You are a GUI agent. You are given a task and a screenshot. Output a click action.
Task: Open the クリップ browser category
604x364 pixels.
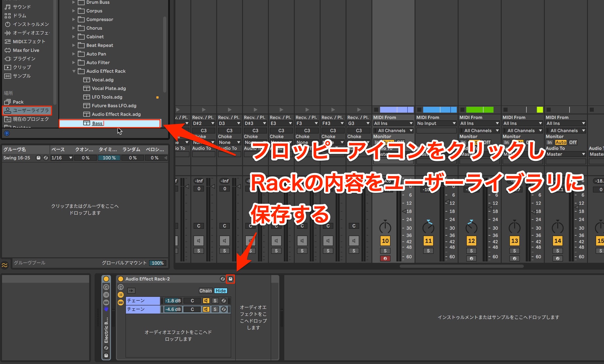click(18, 67)
